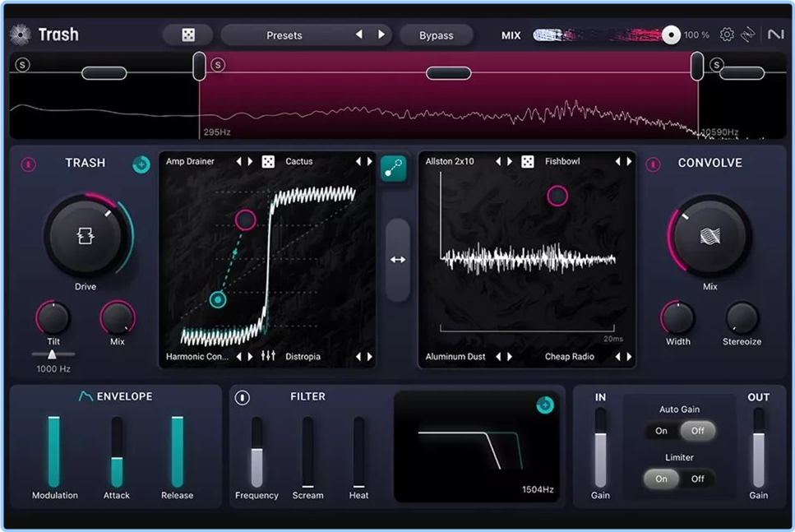Click the Attack envelope slider
This screenshot has height=532, width=795.
pyautogui.click(x=117, y=451)
